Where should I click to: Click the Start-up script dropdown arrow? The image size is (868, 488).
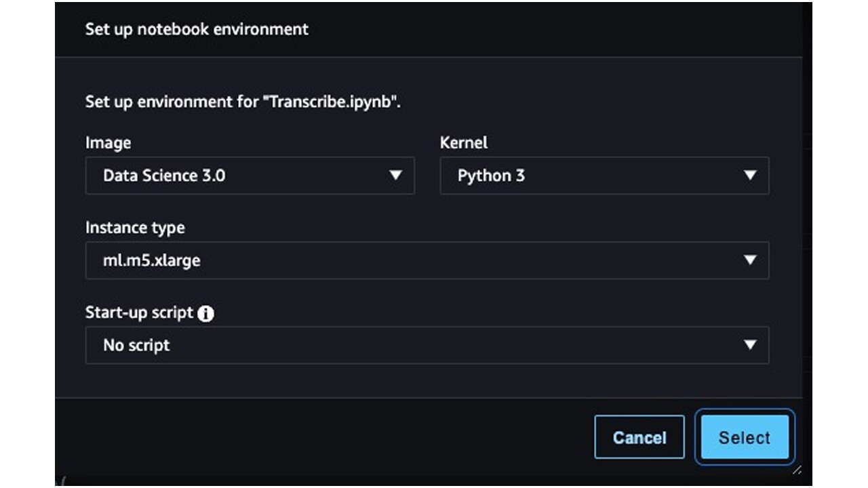pos(750,345)
